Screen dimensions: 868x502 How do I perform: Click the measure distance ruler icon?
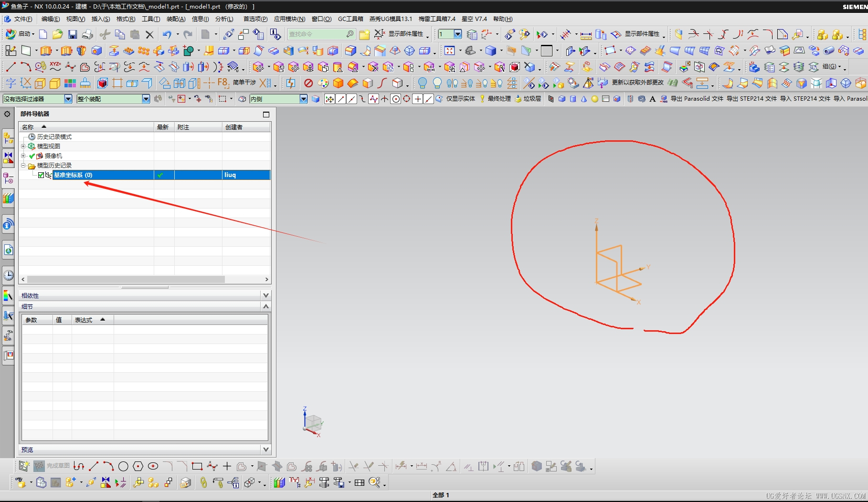click(x=586, y=34)
